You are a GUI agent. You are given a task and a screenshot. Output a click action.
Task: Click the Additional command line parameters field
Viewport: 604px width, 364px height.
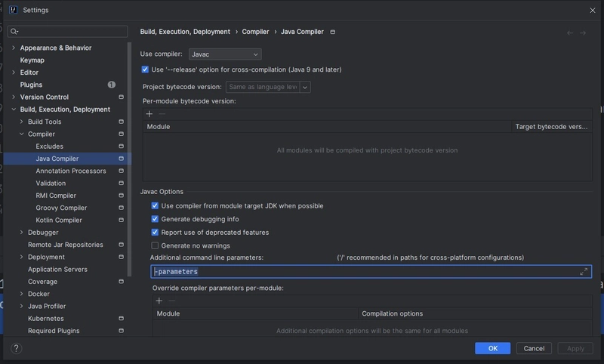371,272
